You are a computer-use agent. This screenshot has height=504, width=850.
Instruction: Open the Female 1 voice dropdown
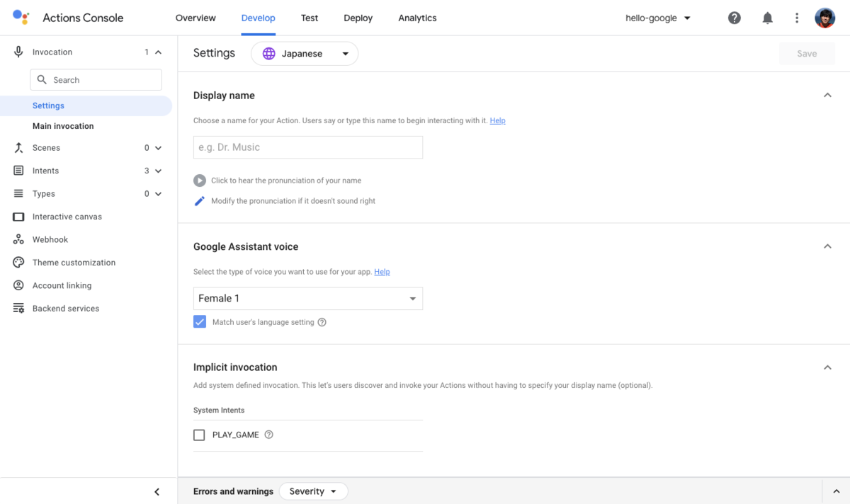pyautogui.click(x=308, y=299)
